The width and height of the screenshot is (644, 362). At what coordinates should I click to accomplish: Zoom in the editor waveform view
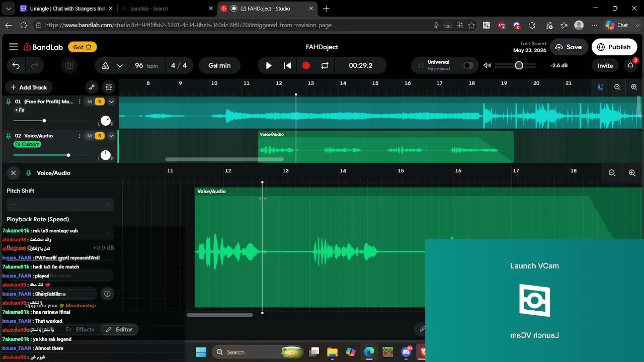click(632, 173)
